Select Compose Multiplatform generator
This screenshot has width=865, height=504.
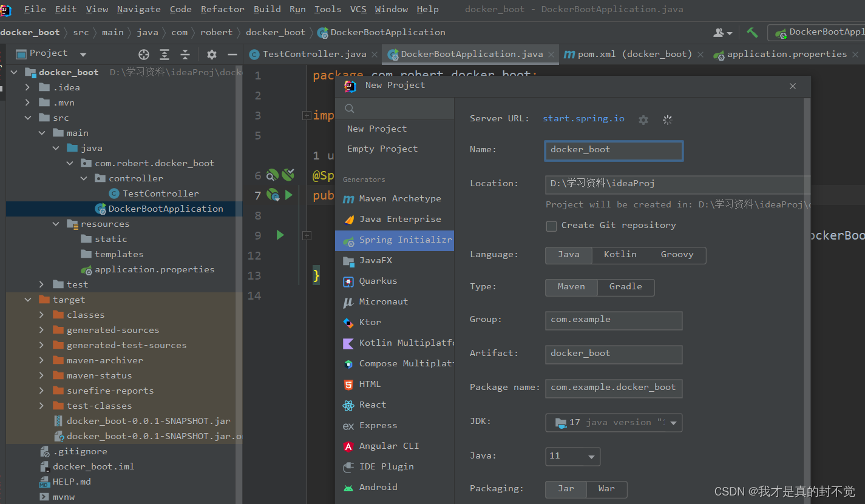(395, 364)
